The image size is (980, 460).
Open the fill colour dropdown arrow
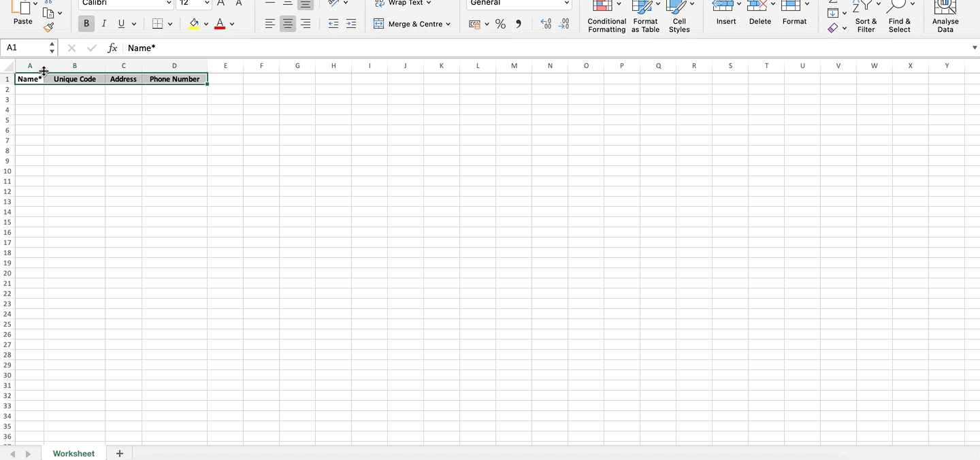pyautogui.click(x=206, y=24)
